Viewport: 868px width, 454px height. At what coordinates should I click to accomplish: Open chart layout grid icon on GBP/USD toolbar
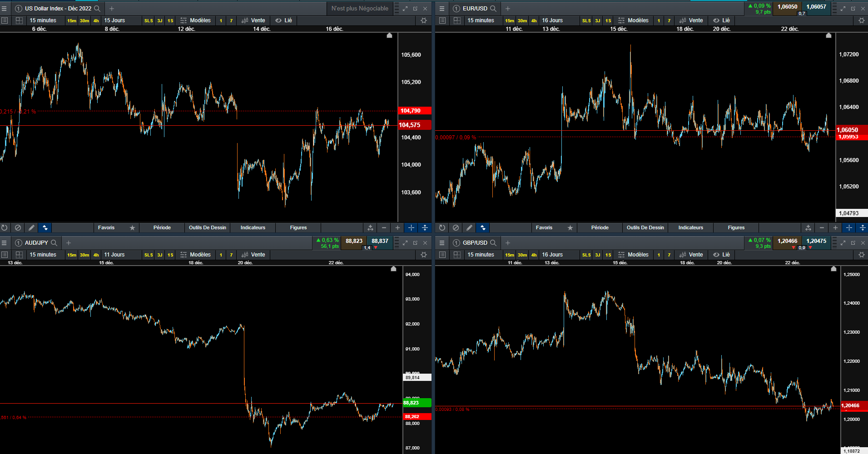coord(457,255)
